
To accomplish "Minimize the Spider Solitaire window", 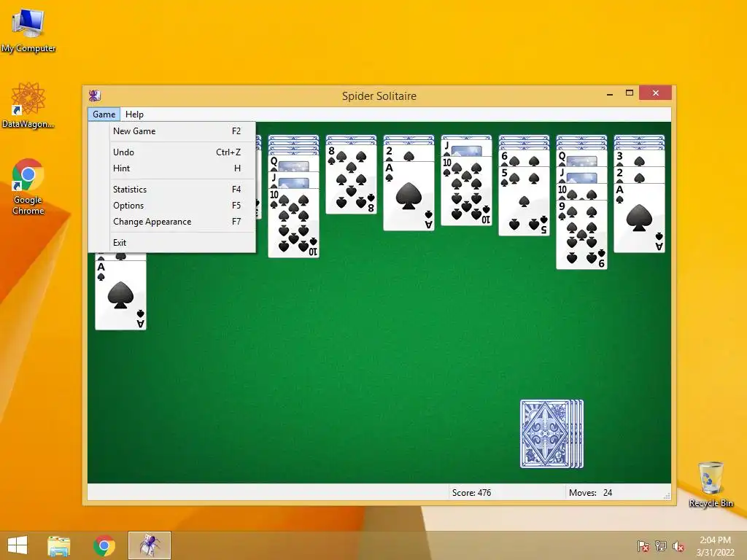I will [610, 94].
